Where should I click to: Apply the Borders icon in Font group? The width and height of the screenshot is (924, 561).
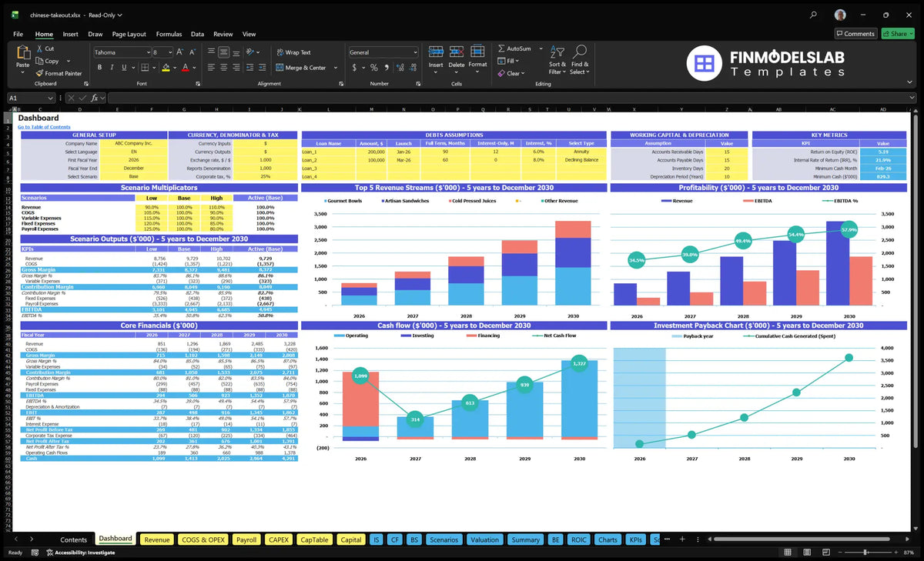point(145,68)
